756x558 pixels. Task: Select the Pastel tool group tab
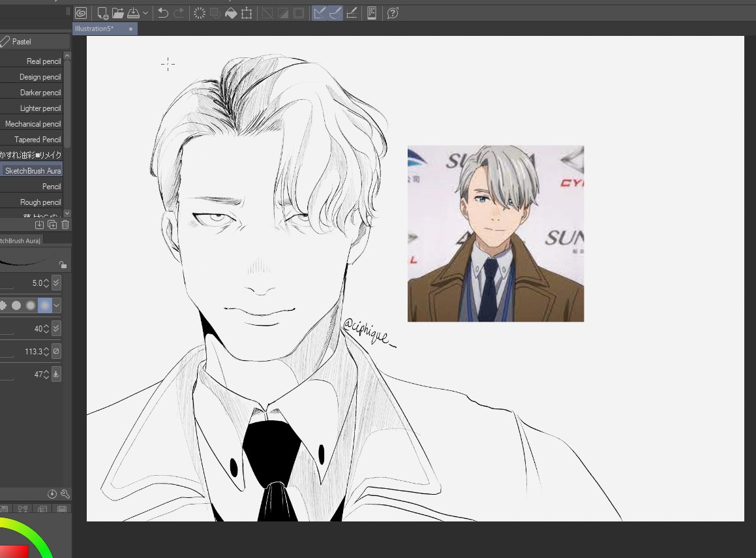(x=35, y=42)
